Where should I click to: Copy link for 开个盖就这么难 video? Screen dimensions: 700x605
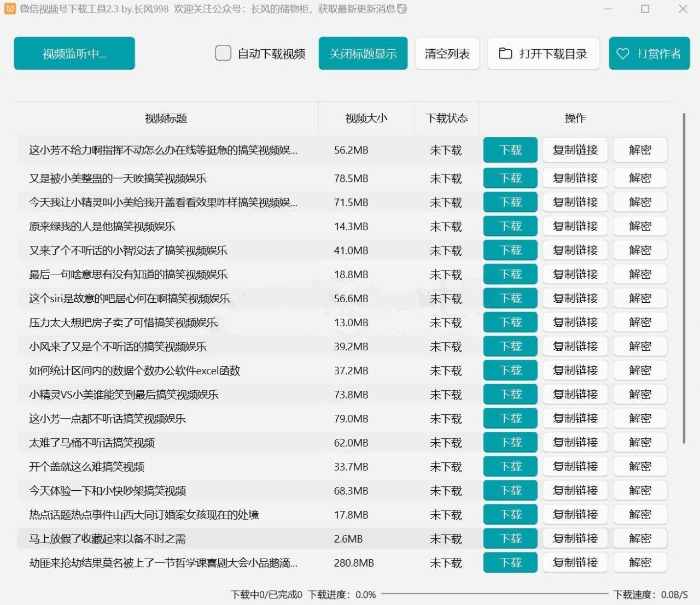click(575, 467)
